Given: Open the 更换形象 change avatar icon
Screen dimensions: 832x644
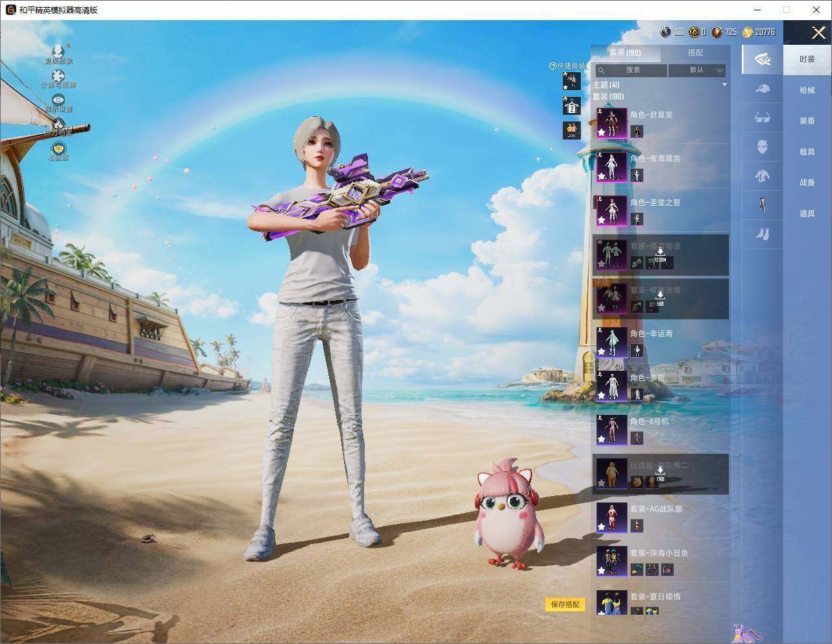Looking at the screenshot, I should coord(58,51).
